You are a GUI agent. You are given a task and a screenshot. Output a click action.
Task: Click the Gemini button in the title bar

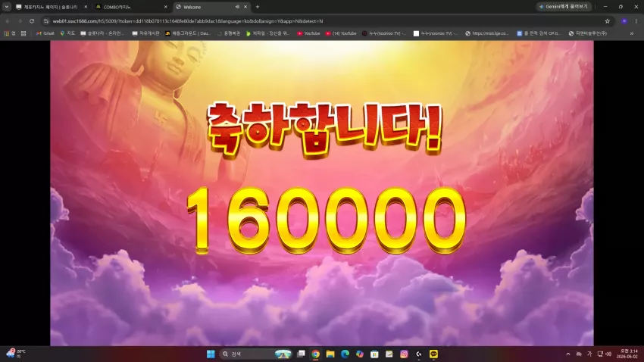[x=564, y=7]
